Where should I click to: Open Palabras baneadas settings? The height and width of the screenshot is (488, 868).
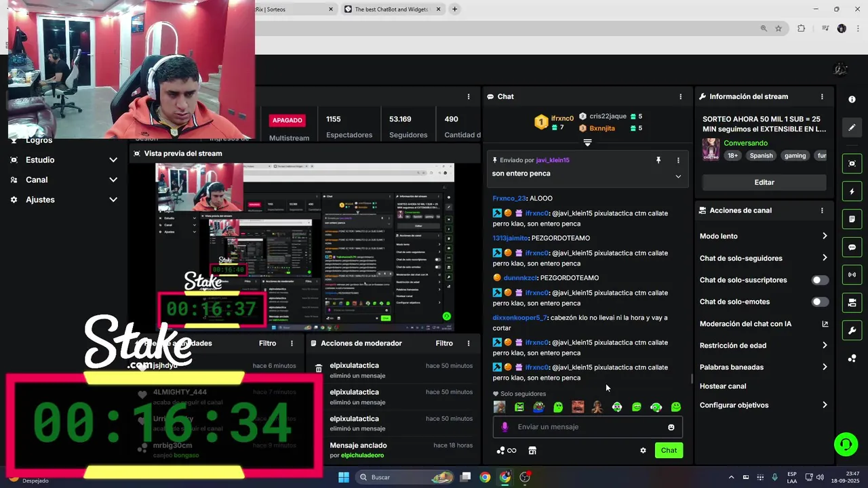(764, 367)
